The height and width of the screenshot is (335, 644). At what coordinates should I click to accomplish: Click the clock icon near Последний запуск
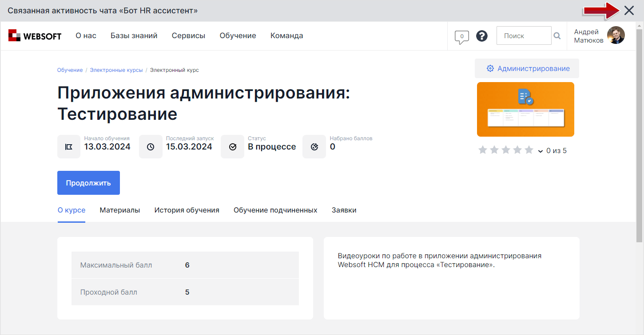click(151, 146)
